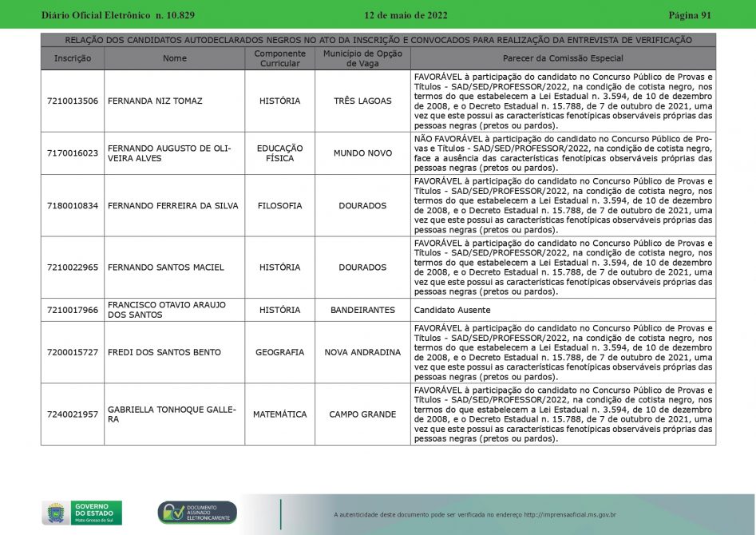The width and height of the screenshot is (756, 535).
Task: Click the name Gabriella Tonhoque Gallera
Action: (172, 414)
